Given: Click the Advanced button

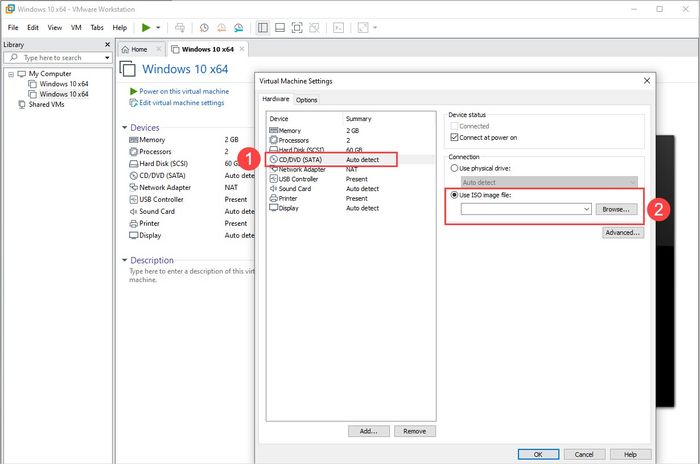Looking at the screenshot, I should click(x=623, y=233).
